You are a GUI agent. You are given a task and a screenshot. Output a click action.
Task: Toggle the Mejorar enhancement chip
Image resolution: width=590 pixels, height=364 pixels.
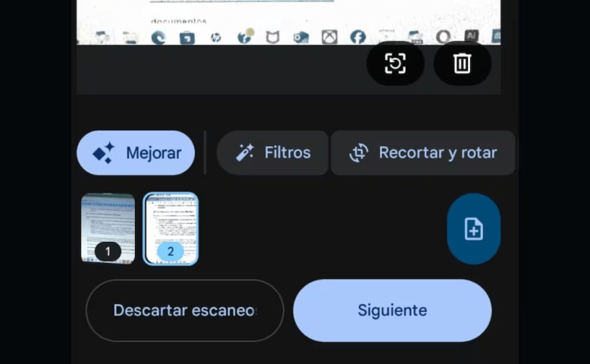coord(136,152)
